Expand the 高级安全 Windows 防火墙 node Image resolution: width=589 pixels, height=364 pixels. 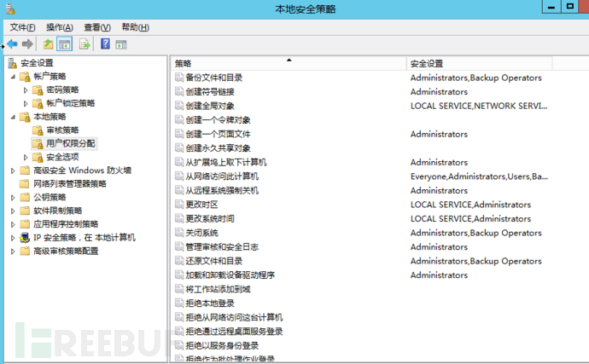[12, 170]
